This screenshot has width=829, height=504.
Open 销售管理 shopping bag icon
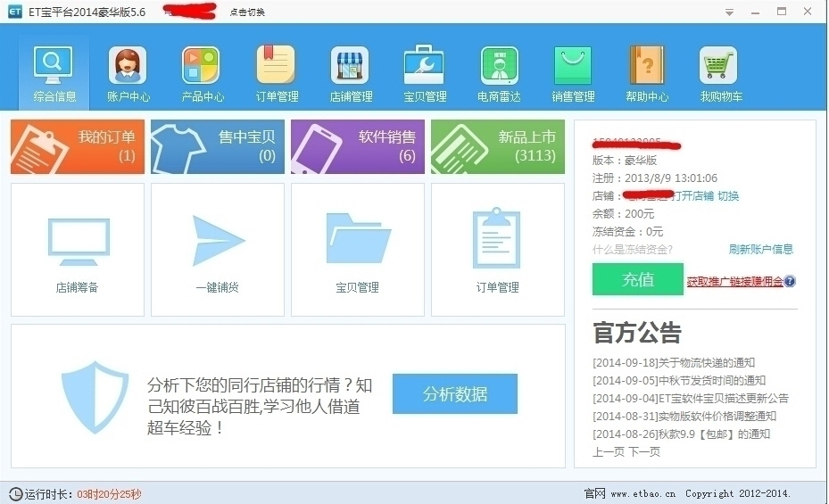pos(573,65)
